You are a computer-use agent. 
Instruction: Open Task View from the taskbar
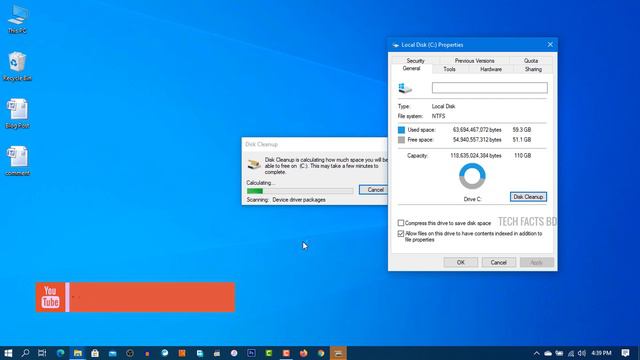tap(42, 353)
